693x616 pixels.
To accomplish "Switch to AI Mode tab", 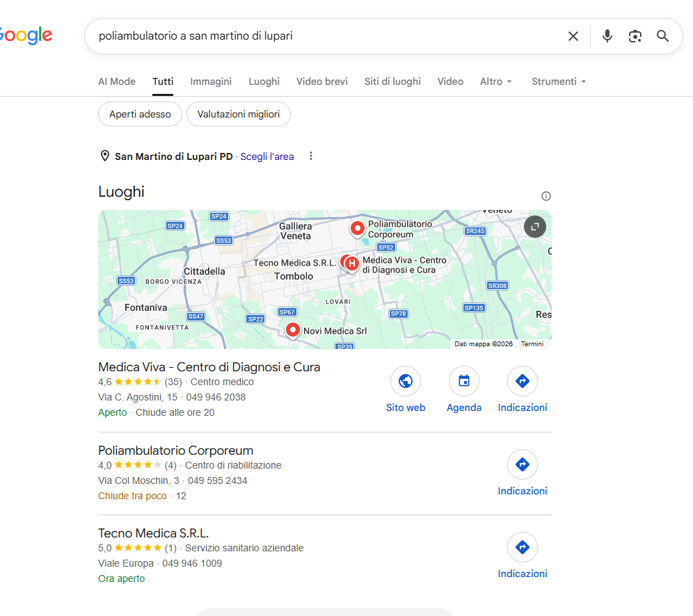I will click(117, 81).
